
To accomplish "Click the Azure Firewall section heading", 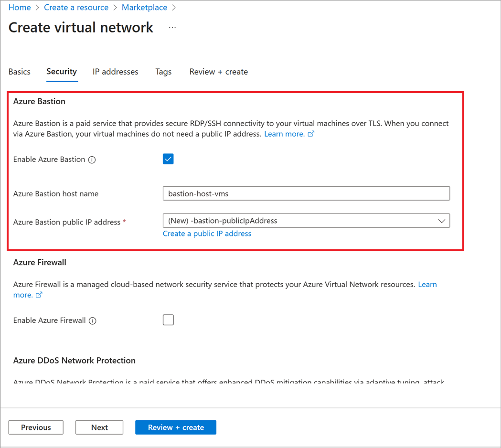I will point(40,262).
